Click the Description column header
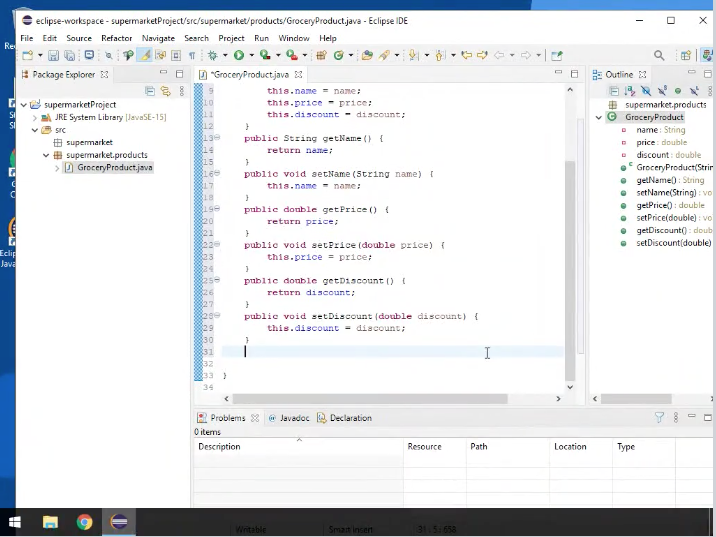This screenshot has width=716, height=537. pyautogui.click(x=219, y=446)
